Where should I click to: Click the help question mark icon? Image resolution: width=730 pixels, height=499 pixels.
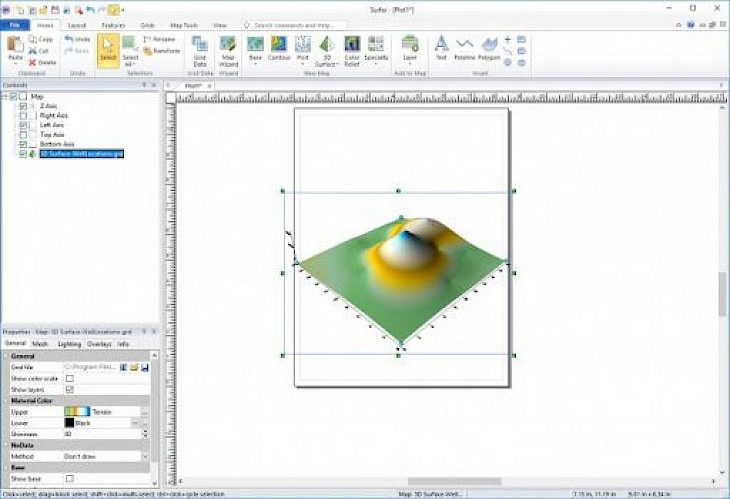pos(691,25)
